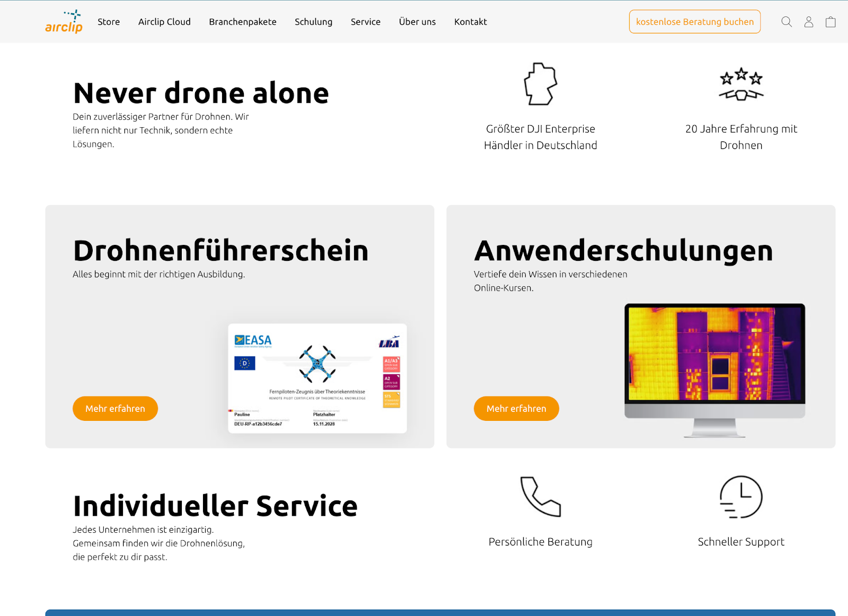
Task: Click the Schneller Support label
Action: tap(741, 542)
